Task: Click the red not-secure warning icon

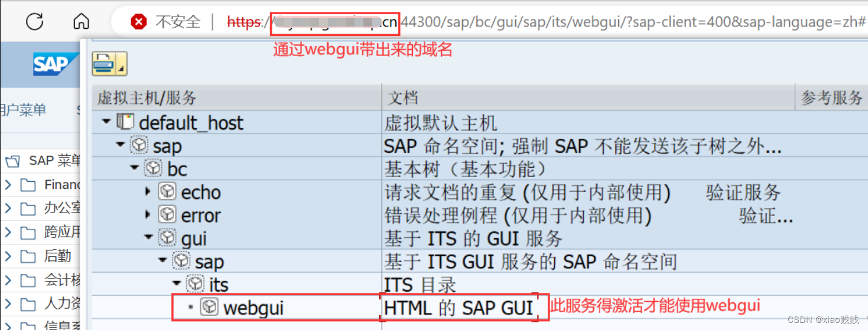Action: (139, 22)
